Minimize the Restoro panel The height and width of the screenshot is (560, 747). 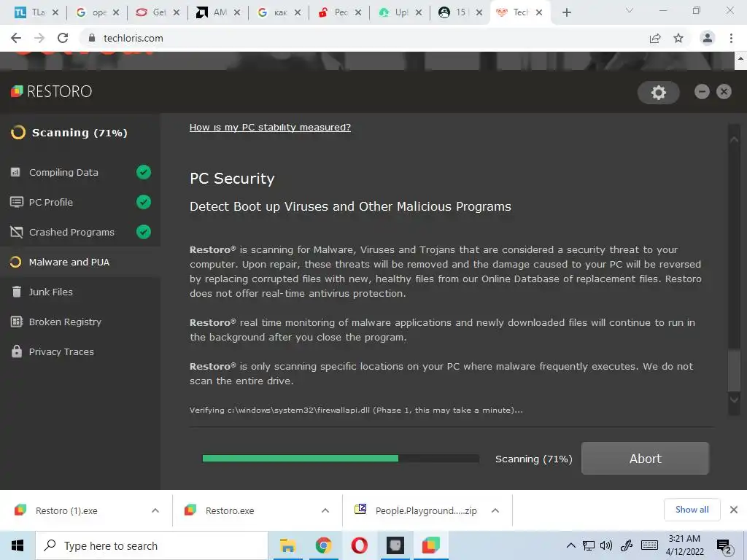[x=702, y=91]
